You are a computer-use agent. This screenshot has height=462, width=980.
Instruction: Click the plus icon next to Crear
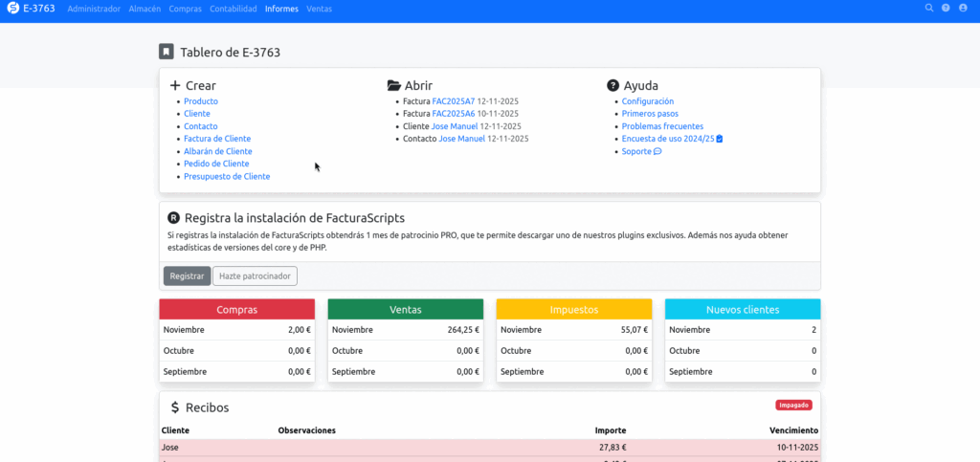pyautogui.click(x=175, y=85)
